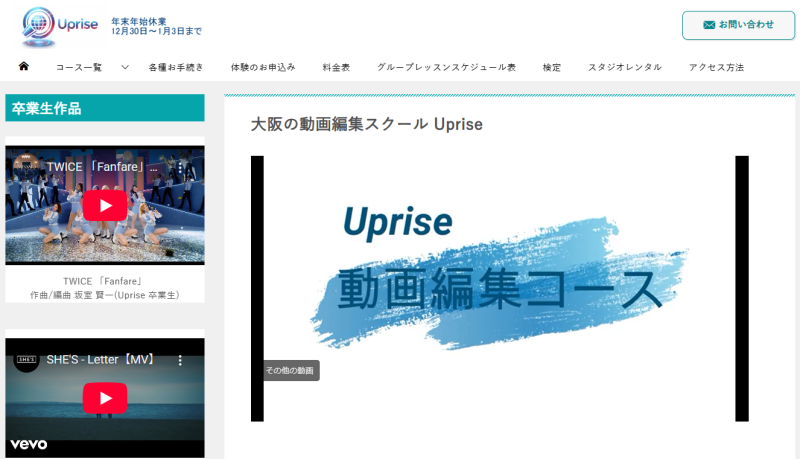
Task: Click 作曲/編曲 坂室 賢一 credit text
Action: tap(105, 295)
